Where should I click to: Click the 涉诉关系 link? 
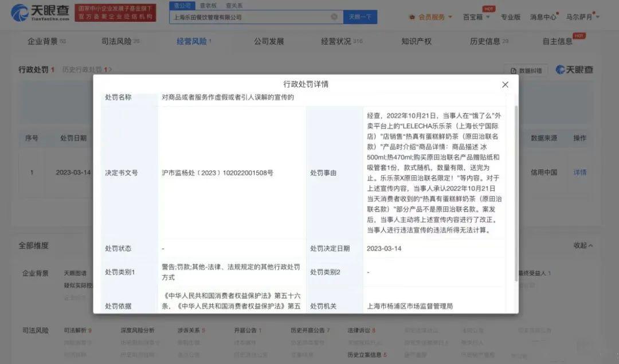pyautogui.click(x=191, y=330)
